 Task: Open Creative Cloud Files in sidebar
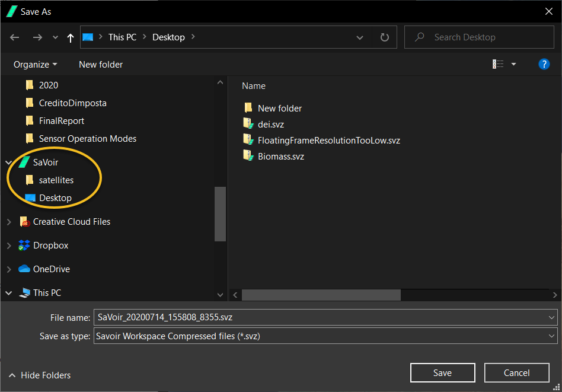coord(71,222)
